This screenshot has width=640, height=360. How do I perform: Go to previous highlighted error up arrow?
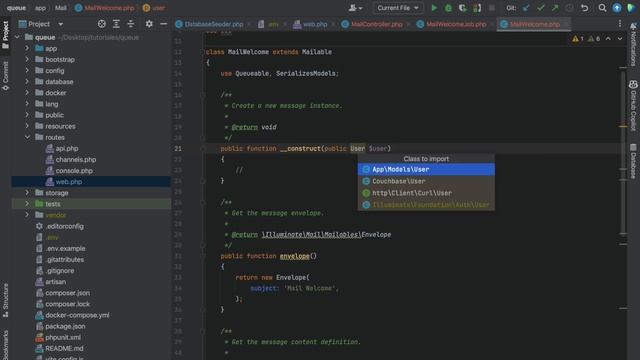[x=608, y=39]
